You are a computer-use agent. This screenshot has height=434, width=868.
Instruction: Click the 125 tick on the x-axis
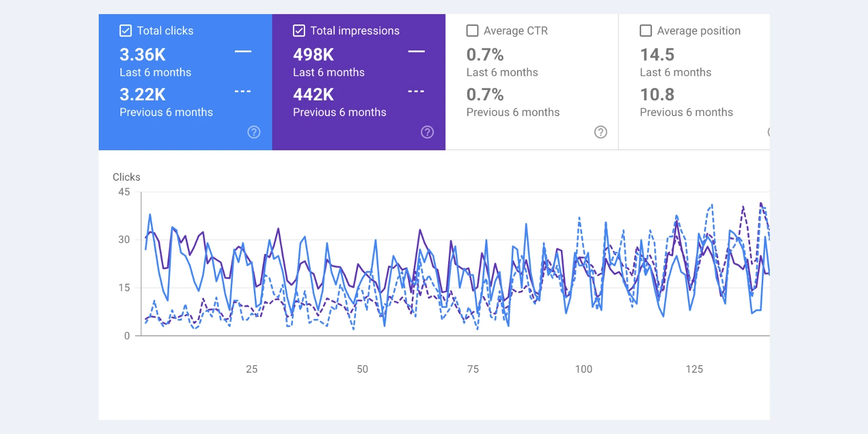coord(694,369)
